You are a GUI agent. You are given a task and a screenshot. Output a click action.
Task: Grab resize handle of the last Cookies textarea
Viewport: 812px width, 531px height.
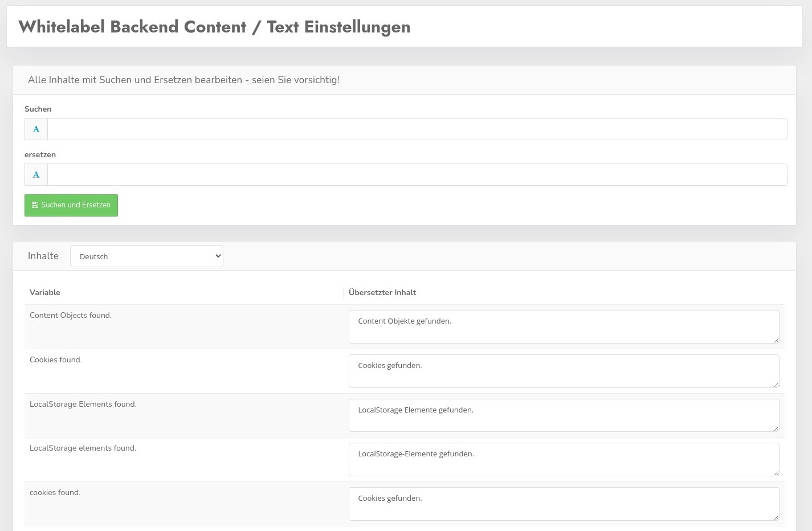[776, 517]
